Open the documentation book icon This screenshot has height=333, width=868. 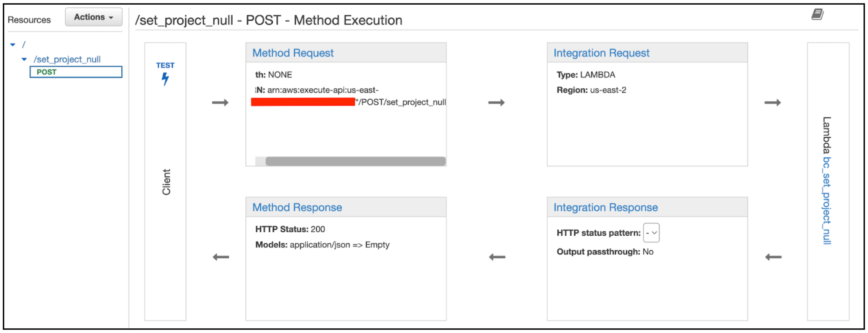(817, 15)
